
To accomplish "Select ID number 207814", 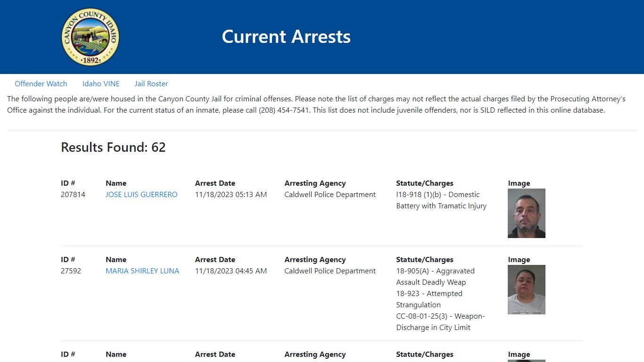I will click(73, 195).
